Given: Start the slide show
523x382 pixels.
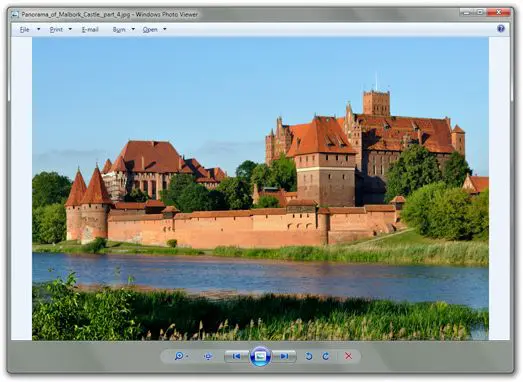Looking at the screenshot, I should [x=260, y=356].
